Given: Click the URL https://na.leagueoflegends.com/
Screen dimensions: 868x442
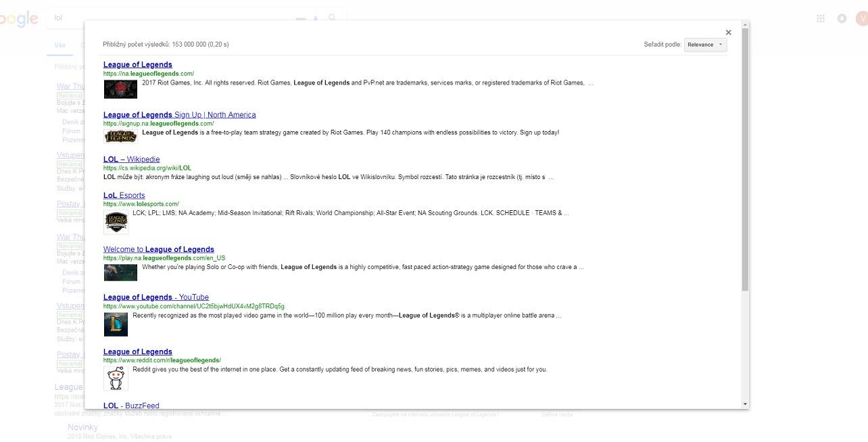Looking at the screenshot, I should tap(149, 74).
